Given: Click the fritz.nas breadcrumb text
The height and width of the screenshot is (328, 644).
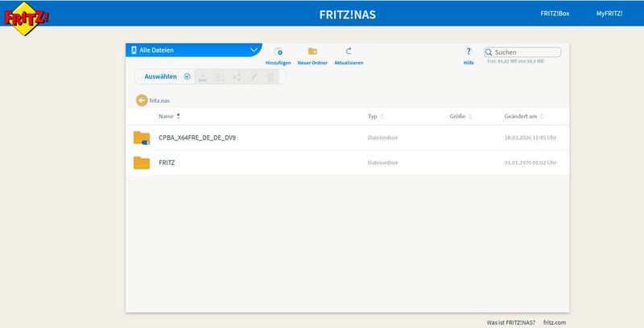Looking at the screenshot, I should click(159, 100).
